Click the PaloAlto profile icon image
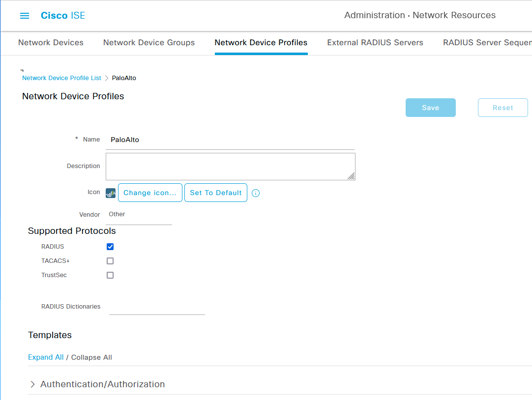Viewport: 532px width, 400px height. tap(111, 193)
